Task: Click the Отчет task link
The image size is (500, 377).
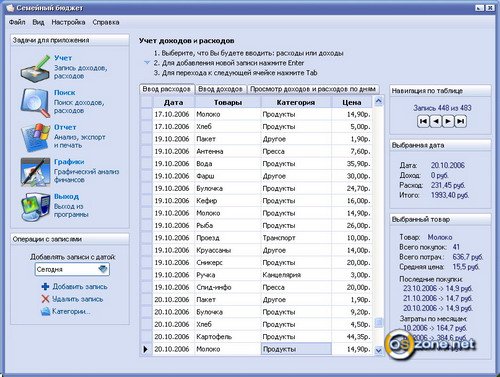Action: coord(65,127)
